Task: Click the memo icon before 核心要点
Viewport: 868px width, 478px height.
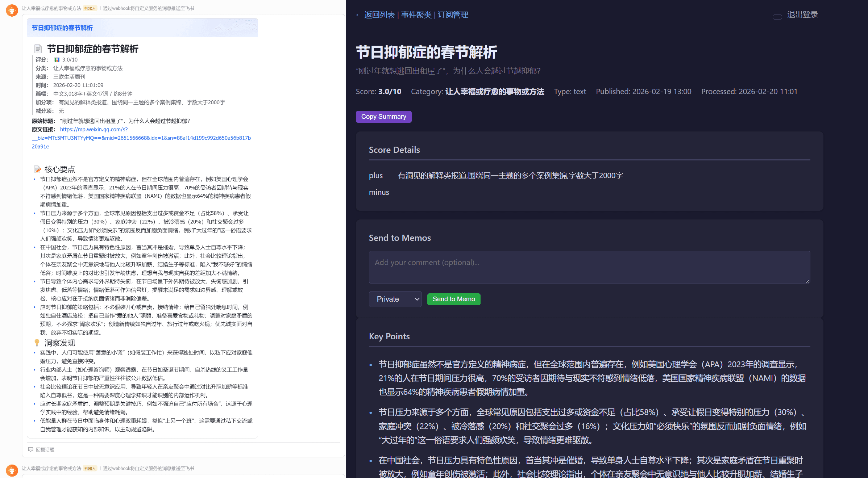Action: pyautogui.click(x=37, y=169)
